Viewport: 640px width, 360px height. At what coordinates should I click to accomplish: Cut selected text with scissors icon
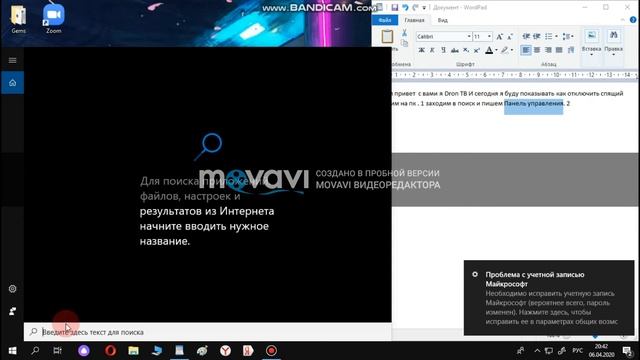pos(404,33)
